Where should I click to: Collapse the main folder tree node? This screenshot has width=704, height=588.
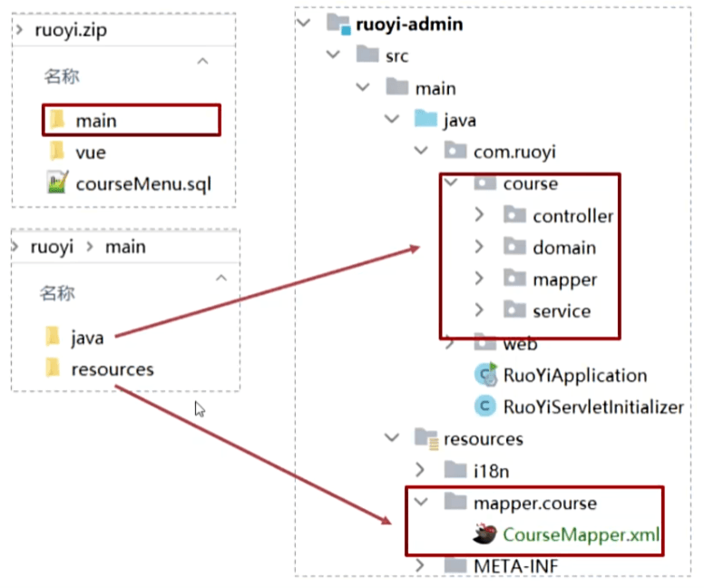click(x=363, y=87)
